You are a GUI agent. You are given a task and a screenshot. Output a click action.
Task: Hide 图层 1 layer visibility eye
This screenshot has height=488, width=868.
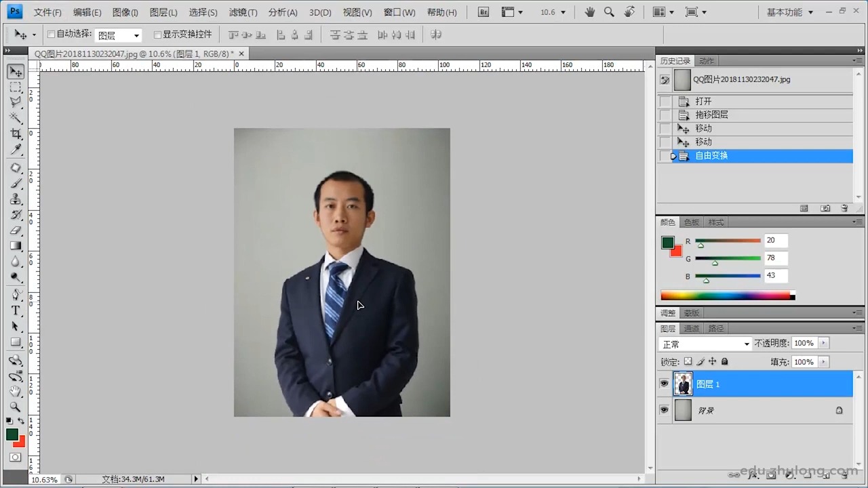[665, 384]
